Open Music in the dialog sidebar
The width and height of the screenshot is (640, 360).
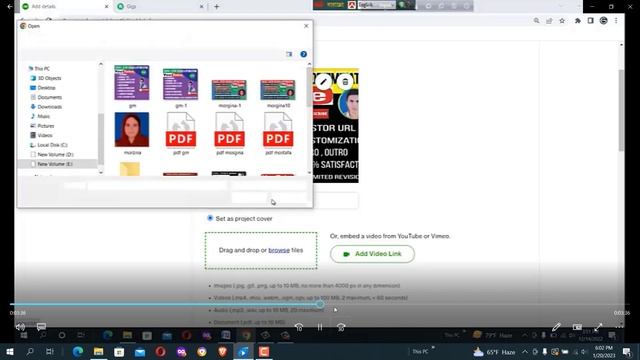[40, 116]
